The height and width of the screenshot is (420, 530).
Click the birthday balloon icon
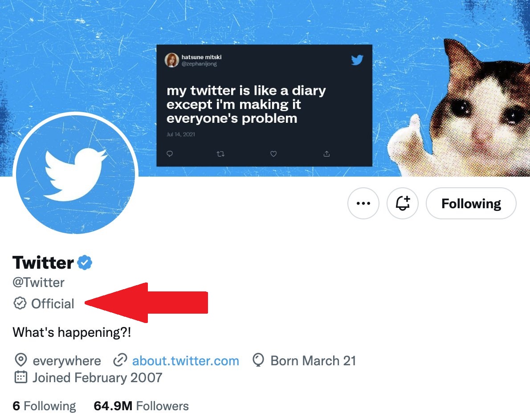click(258, 360)
